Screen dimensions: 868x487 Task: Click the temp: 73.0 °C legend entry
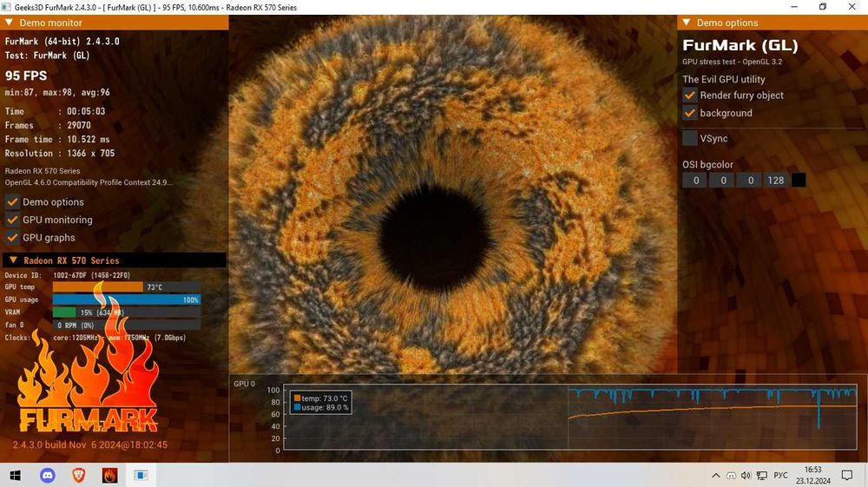[321, 398]
